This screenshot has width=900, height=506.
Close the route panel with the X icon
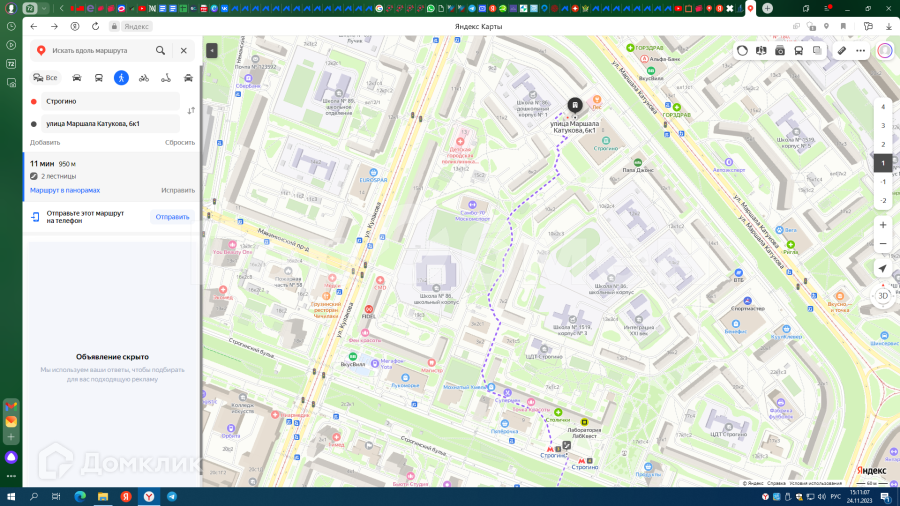click(x=184, y=50)
